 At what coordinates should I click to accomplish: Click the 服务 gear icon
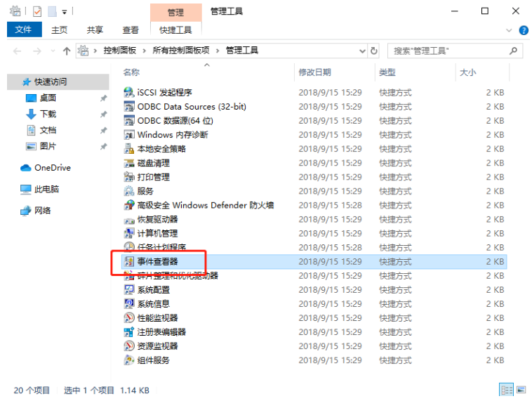tap(129, 191)
